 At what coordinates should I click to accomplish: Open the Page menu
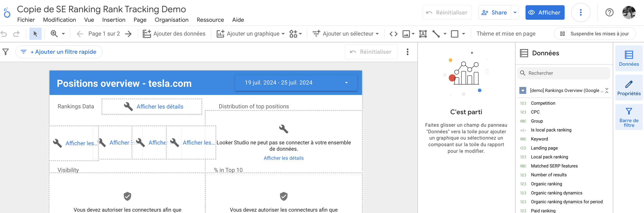140,20
